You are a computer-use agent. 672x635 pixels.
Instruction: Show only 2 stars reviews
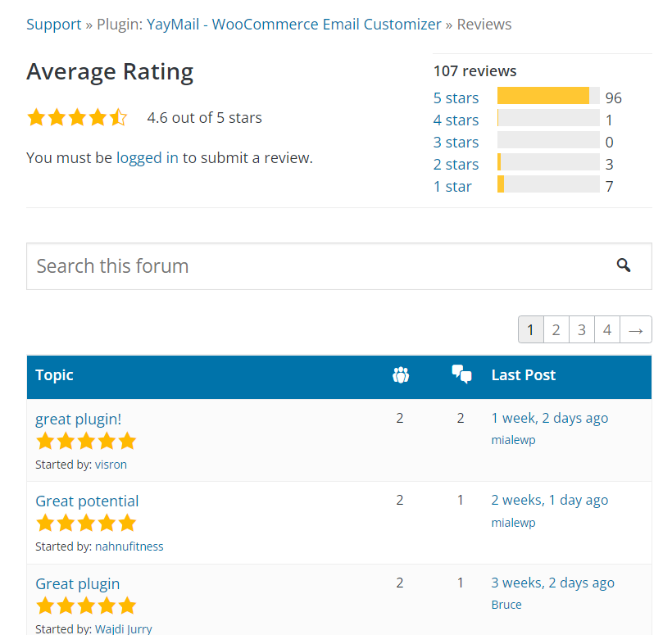click(456, 164)
